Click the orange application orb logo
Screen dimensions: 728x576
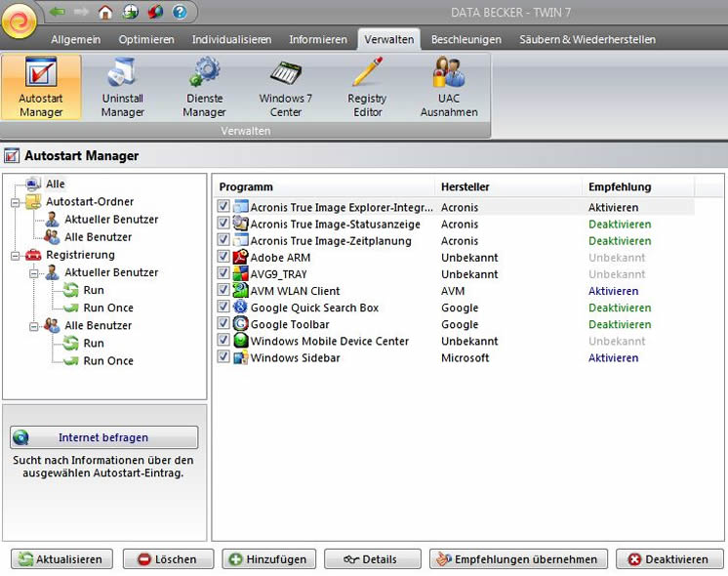(20, 21)
